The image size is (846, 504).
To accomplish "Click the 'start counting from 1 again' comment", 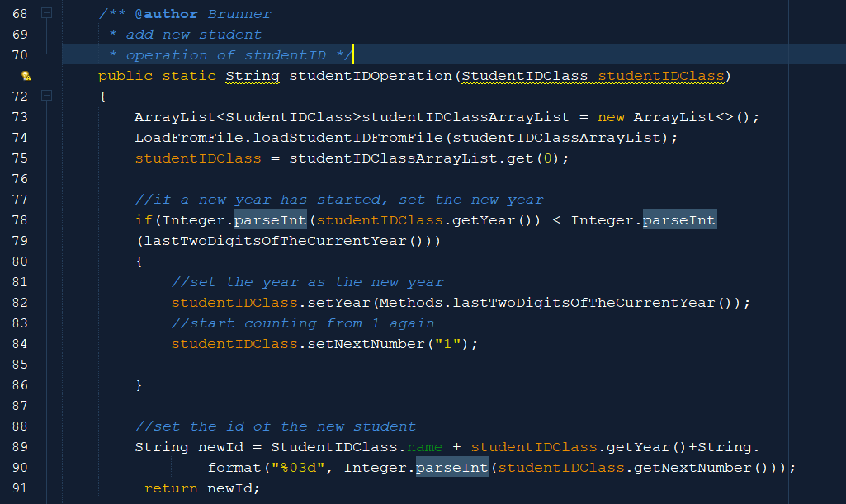I will tap(303, 323).
